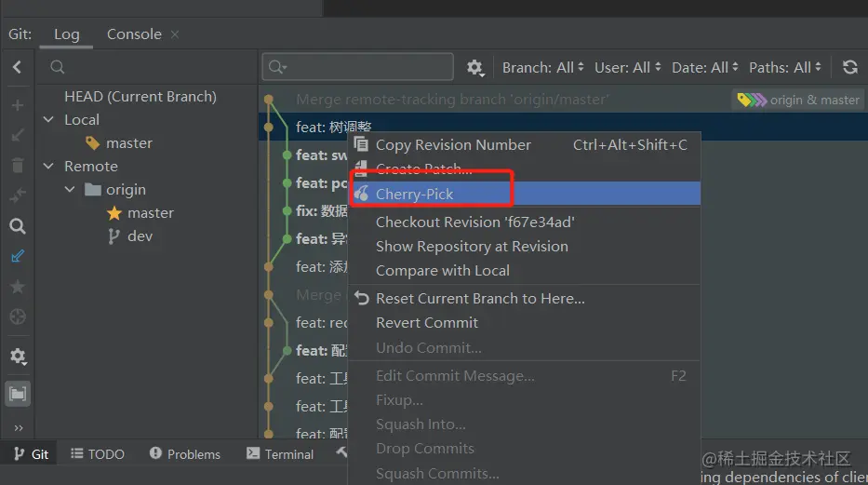The width and height of the screenshot is (868, 485).
Task: Open the Branch: All filter dropdown
Action: (542, 68)
